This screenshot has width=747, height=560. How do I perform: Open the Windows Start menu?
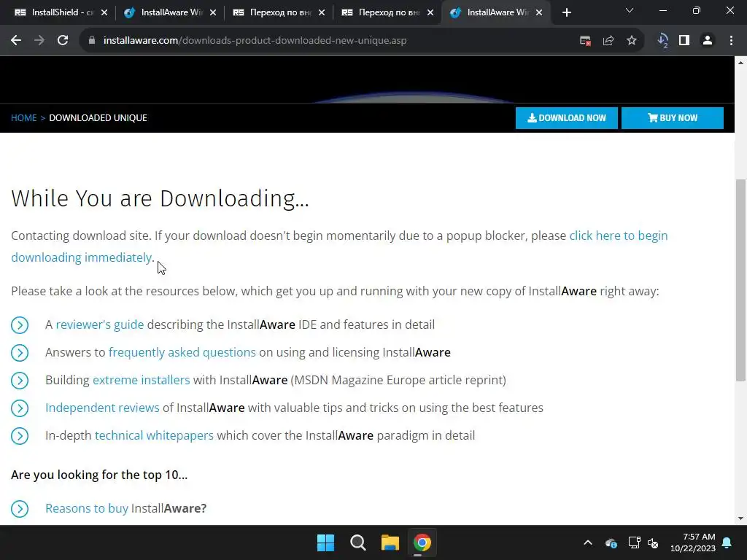pyautogui.click(x=326, y=542)
